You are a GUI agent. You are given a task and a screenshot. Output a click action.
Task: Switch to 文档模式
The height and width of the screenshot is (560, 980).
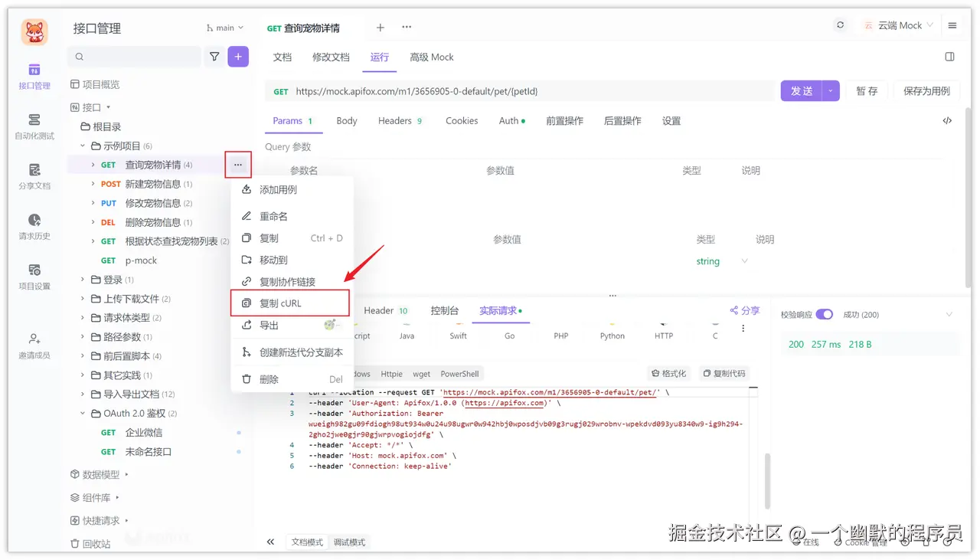[307, 542]
